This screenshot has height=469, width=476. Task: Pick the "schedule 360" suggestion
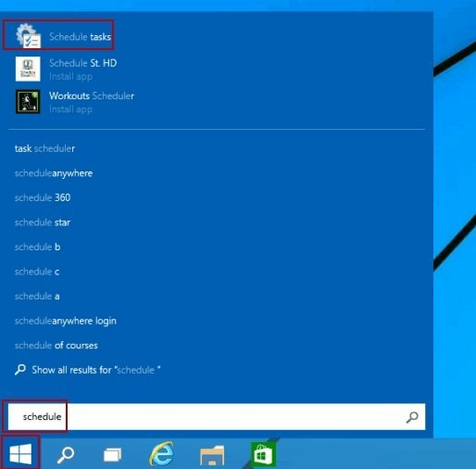(x=43, y=197)
